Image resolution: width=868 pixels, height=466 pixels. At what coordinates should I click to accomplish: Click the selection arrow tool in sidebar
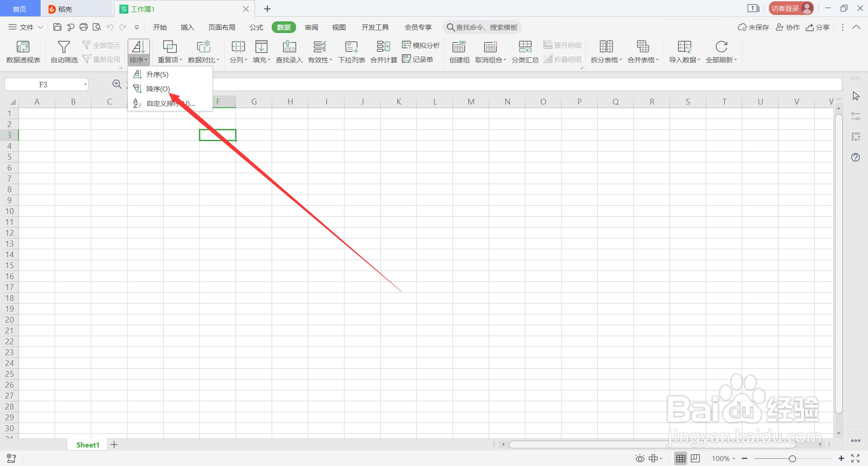coord(855,96)
